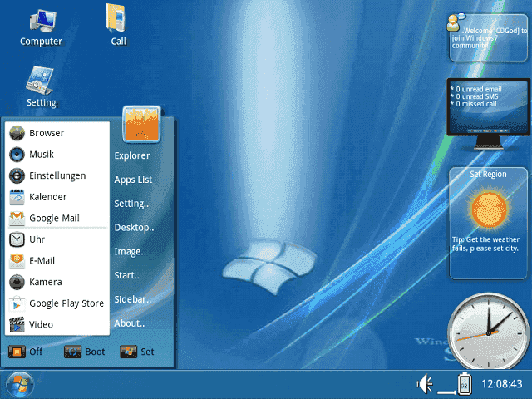The width and height of the screenshot is (532, 399).
Task: Open Apps List in start menu
Action: click(133, 180)
